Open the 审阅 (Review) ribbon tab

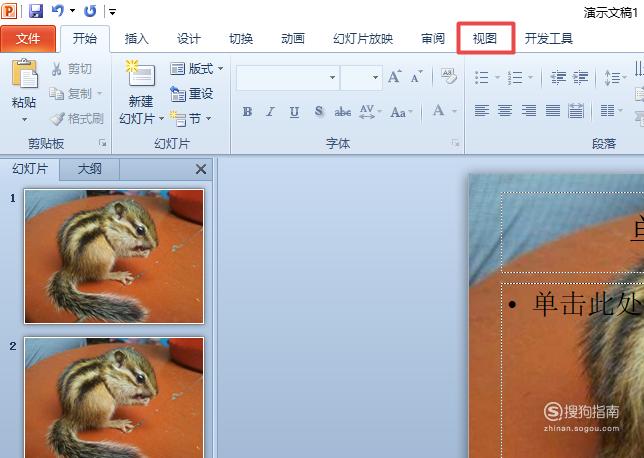point(433,39)
